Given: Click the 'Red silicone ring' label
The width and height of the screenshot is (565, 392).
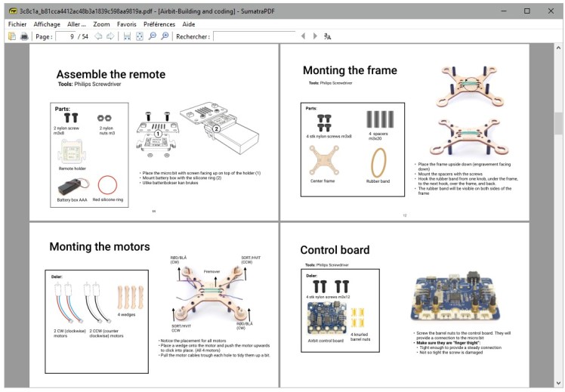Looking at the screenshot, I should (108, 199).
